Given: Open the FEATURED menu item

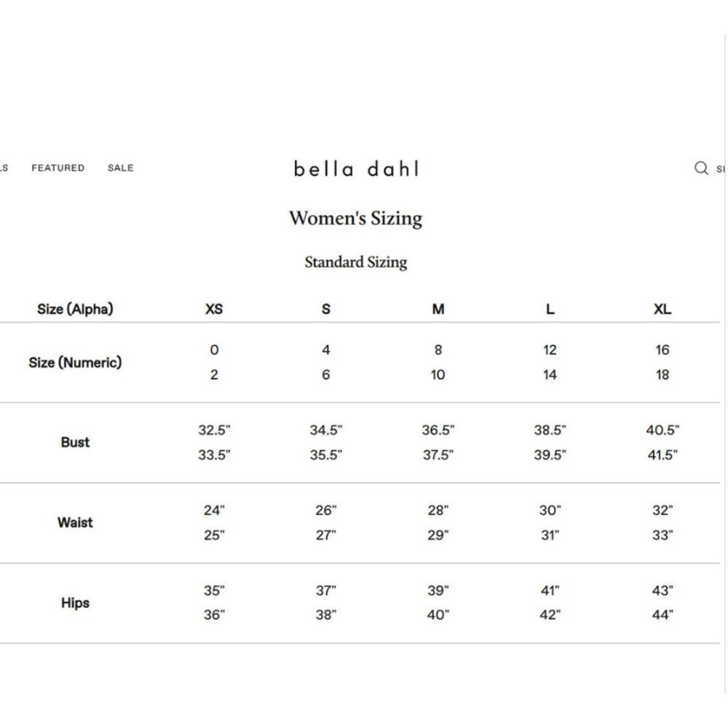Looking at the screenshot, I should tap(58, 168).
